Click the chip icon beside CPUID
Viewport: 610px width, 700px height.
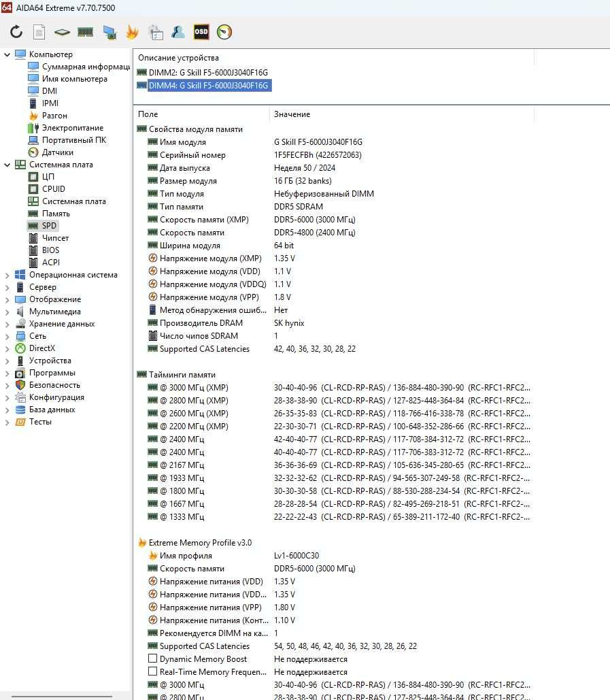pyautogui.click(x=33, y=189)
